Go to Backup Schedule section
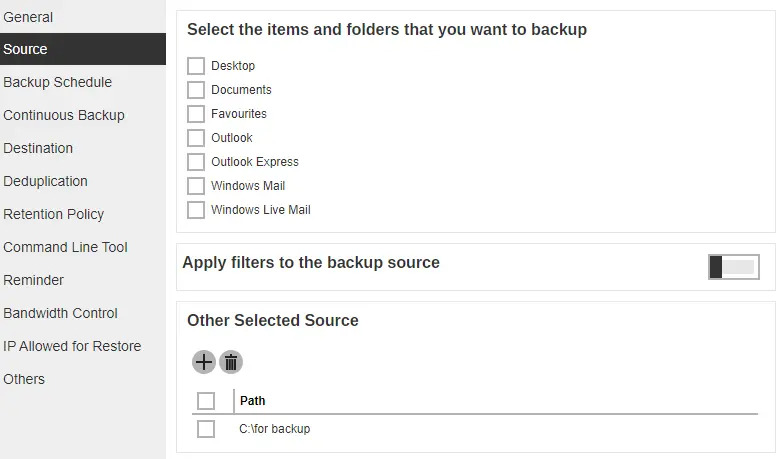 click(x=57, y=82)
